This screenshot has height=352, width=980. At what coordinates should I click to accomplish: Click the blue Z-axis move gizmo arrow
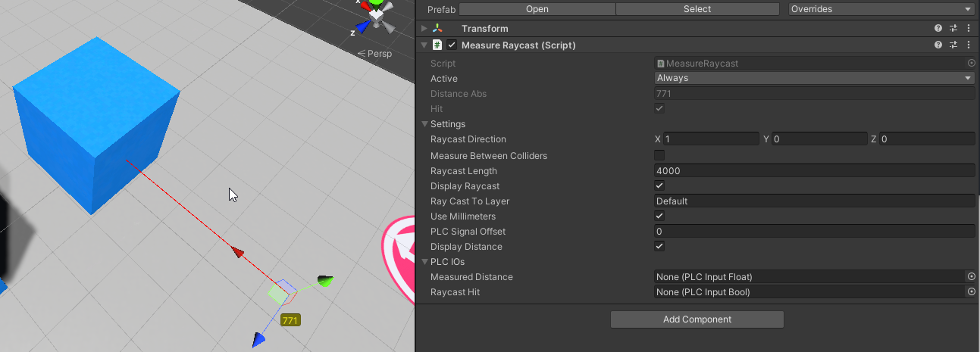(260, 339)
